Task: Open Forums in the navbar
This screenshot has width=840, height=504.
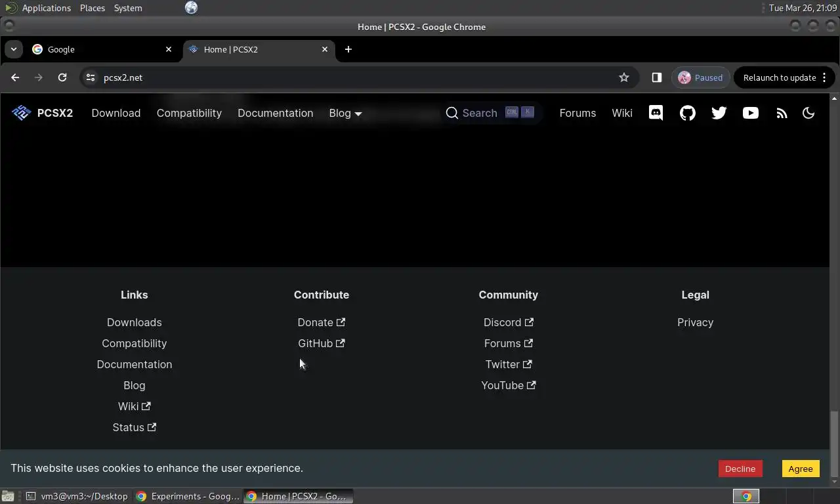Action: 577,113
